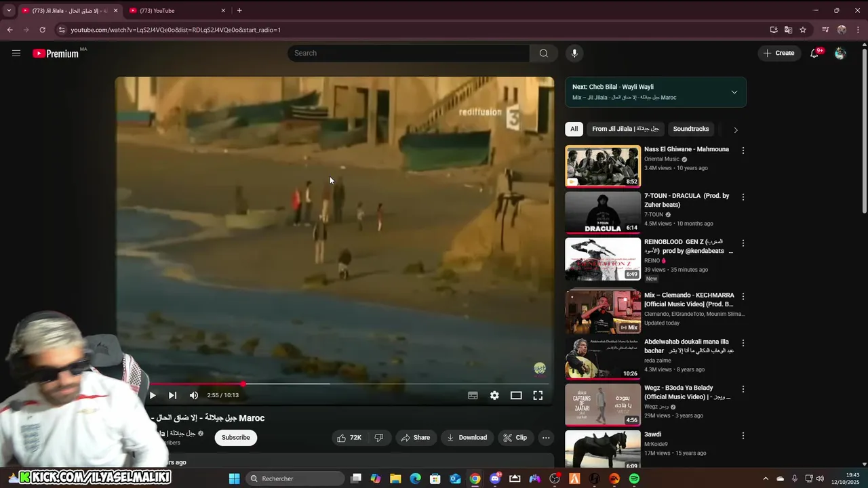868x488 pixels.
Task: Open Wegz B3oda Ya Belady title
Action: coord(688,392)
